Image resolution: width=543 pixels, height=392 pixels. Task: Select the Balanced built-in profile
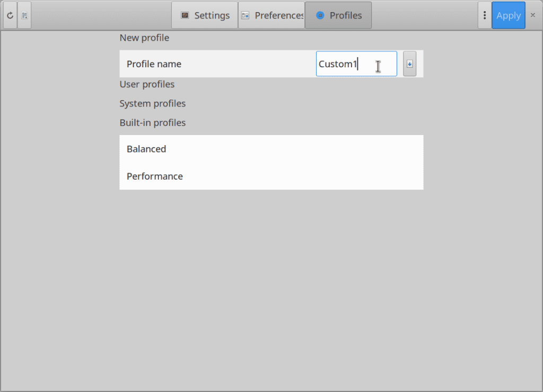(x=146, y=149)
